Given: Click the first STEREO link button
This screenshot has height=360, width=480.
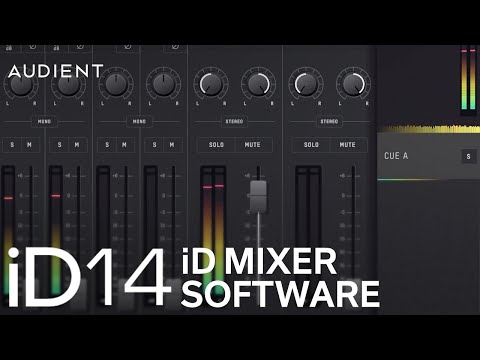Looking at the screenshot, I should click(x=234, y=121).
